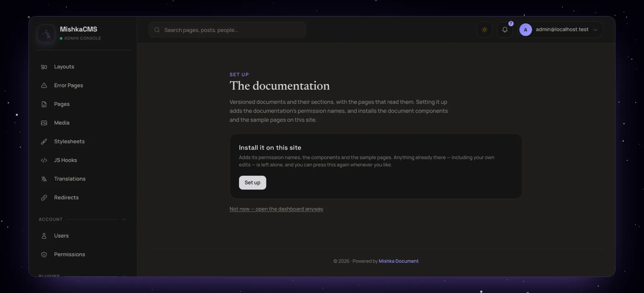Open Layouts in the sidebar
The height and width of the screenshot is (293, 644).
[83, 67]
